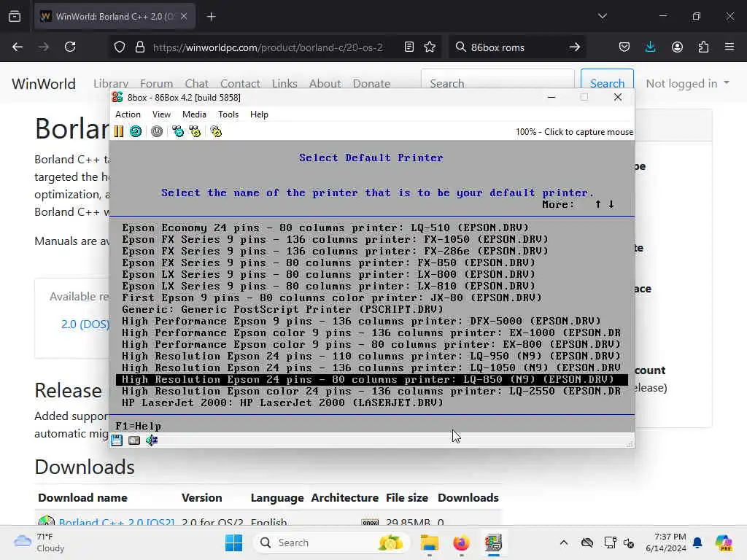Viewport: 747px width, 560px height.
Task: Close the WinWorld Borland C++ tab
Action: point(184,17)
